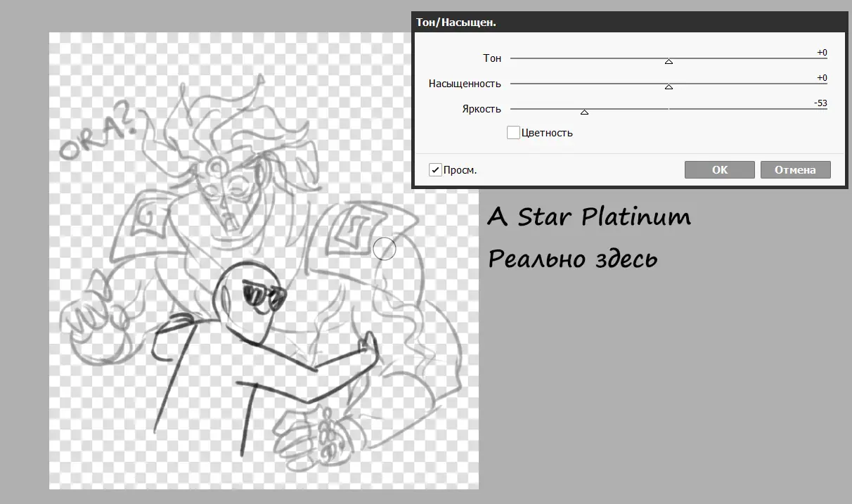The height and width of the screenshot is (504, 852).
Task: Uncheck the Просм. preview checkbox
Action: coord(436,170)
